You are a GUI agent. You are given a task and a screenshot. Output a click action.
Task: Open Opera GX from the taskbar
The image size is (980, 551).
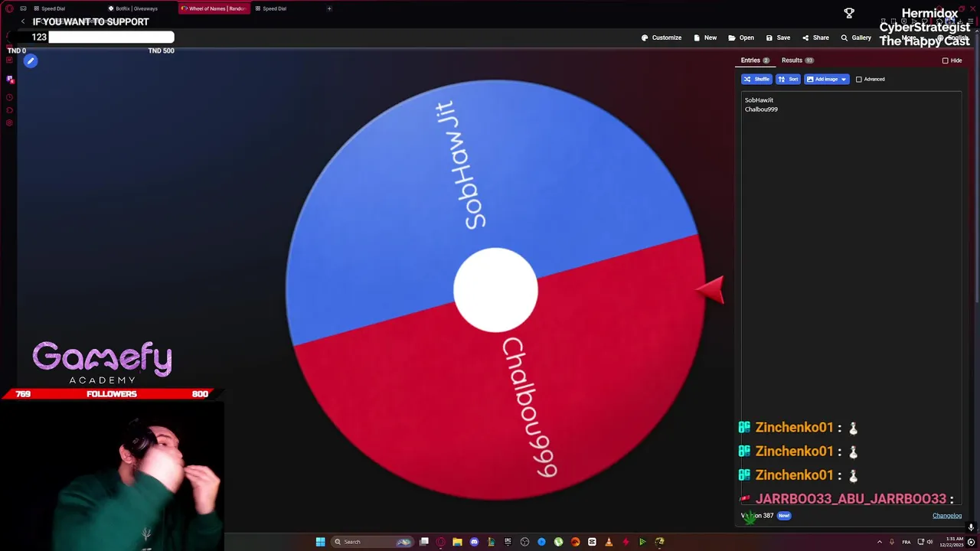pos(440,542)
